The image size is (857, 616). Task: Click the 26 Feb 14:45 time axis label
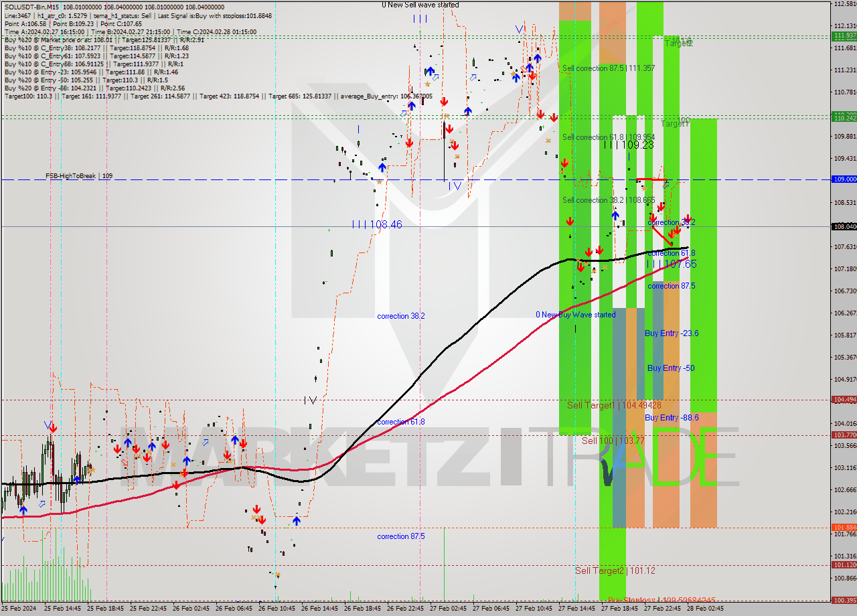coord(319,609)
